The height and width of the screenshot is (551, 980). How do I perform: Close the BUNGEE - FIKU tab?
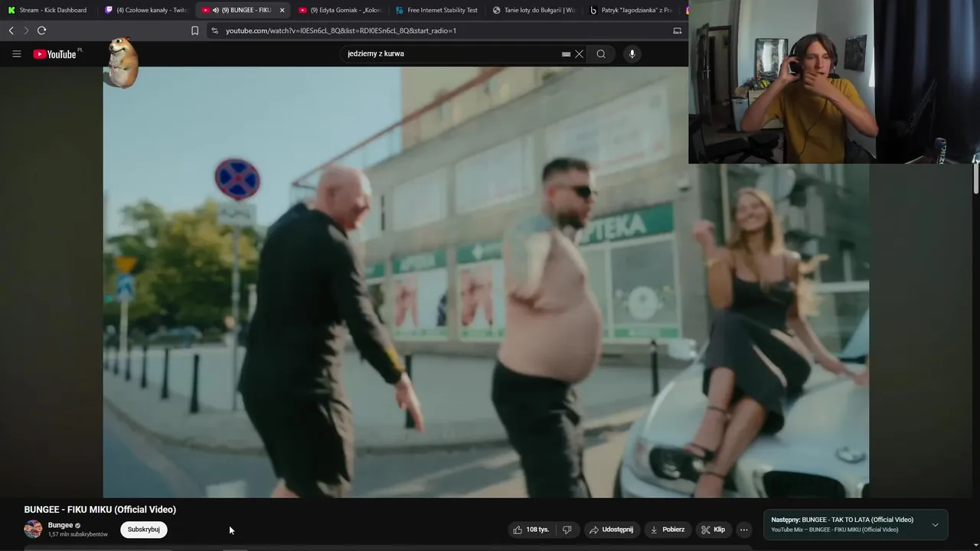pos(282,10)
